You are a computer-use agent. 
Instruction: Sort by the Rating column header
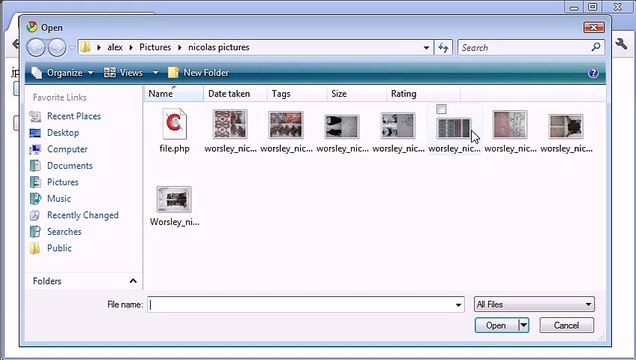(x=423, y=94)
